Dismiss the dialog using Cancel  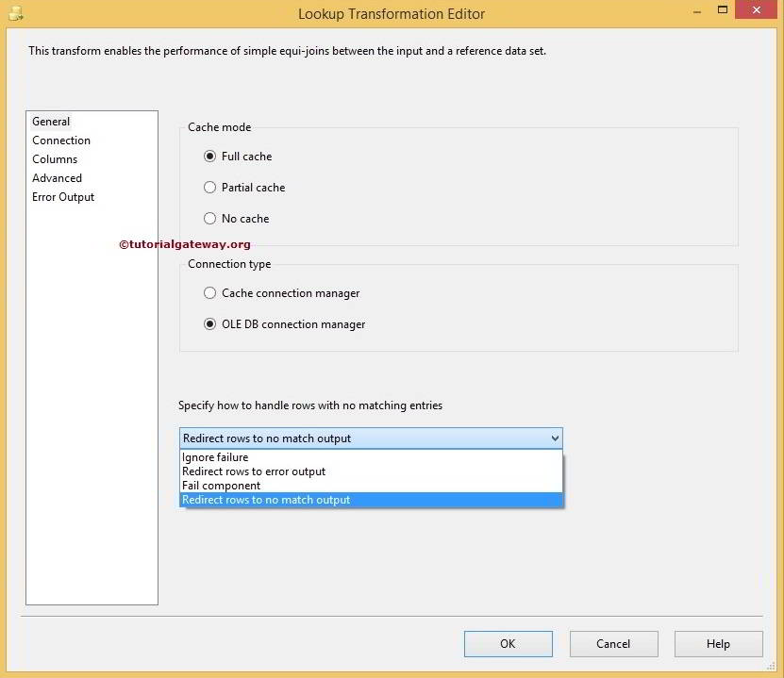[613, 643]
